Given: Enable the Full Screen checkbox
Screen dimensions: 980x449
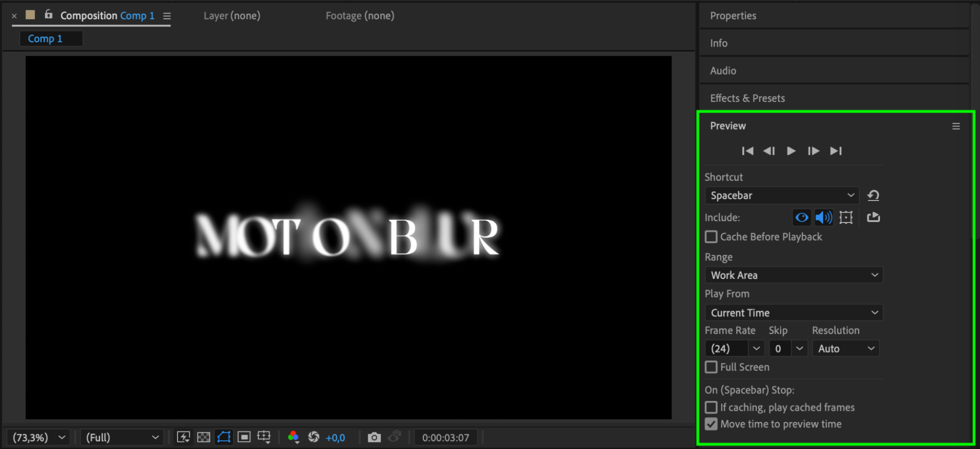Looking at the screenshot, I should click(711, 367).
